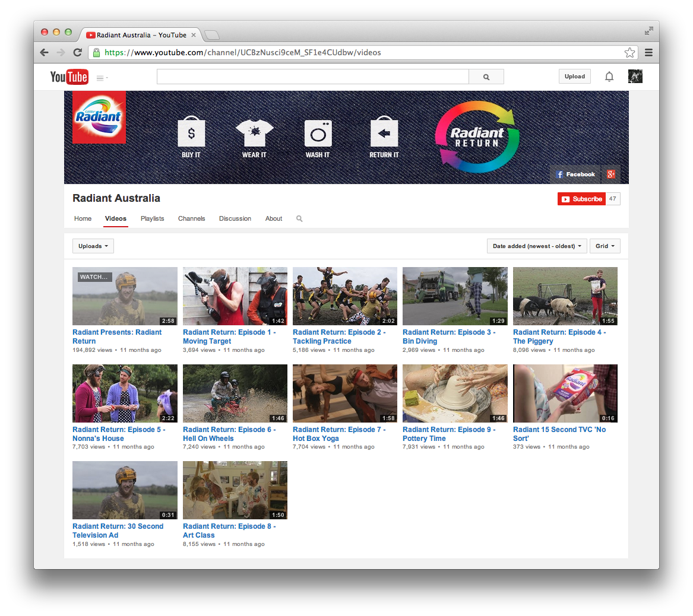
Task: Open a new browser tab
Action: pos(212,35)
